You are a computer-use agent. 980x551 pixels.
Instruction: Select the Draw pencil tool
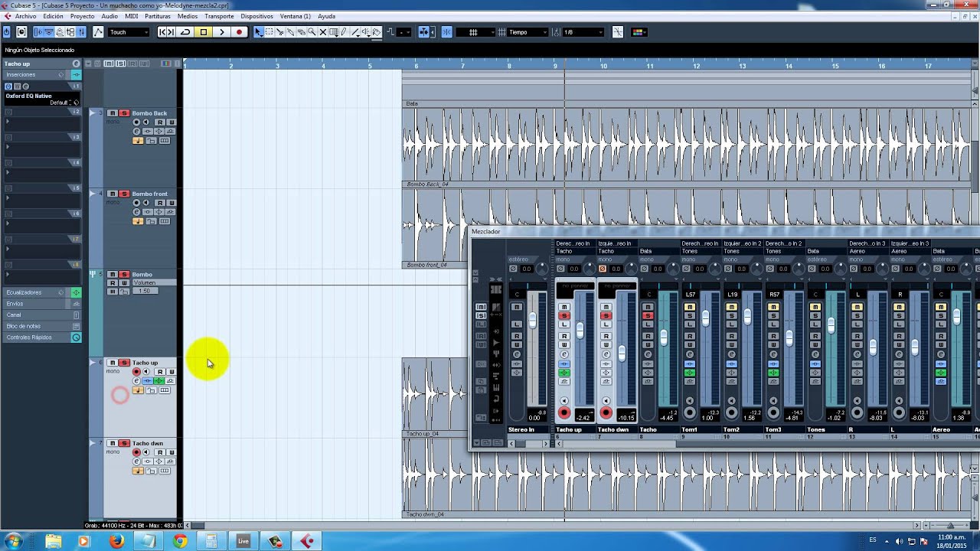pos(345,32)
